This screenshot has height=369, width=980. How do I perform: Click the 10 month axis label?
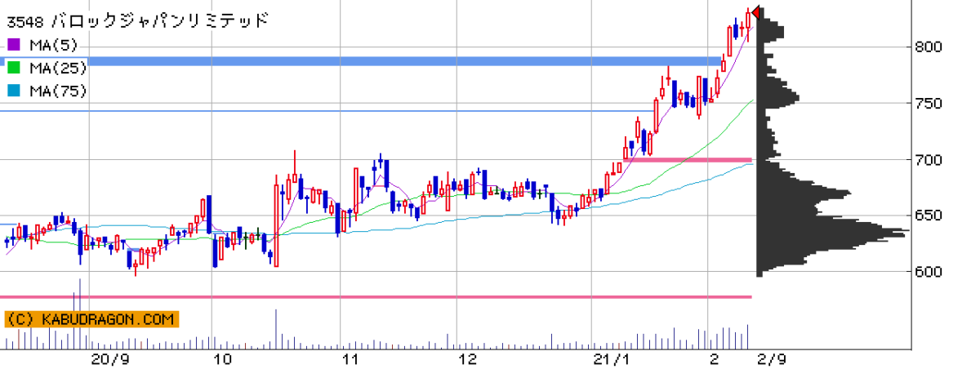point(221,358)
